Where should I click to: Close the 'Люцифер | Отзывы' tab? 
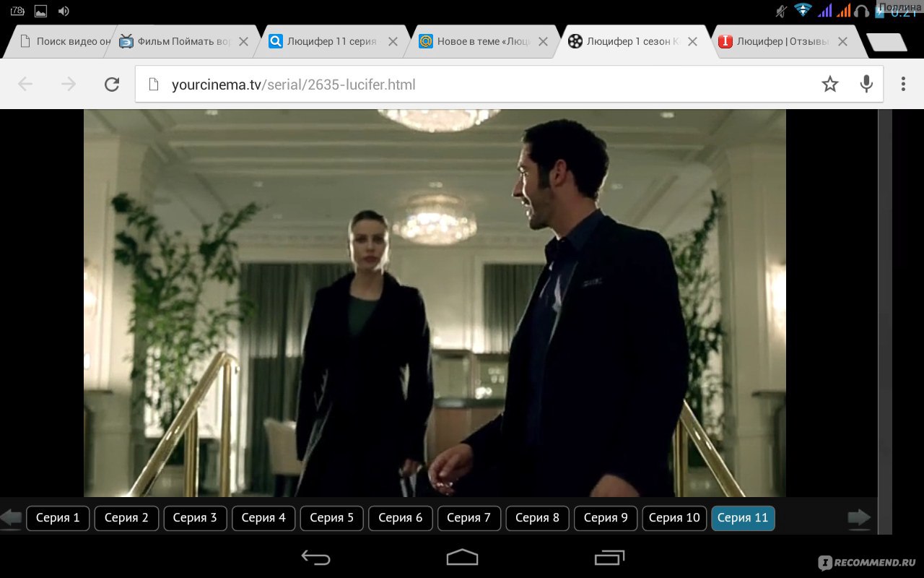tap(842, 42)
